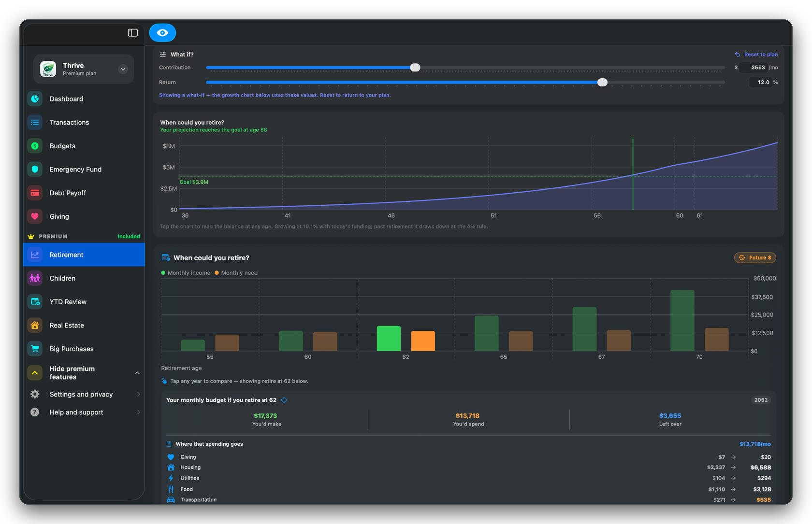Click the Big Purchases cart icon
Viewport: 812px width, 524px height.
click(x=35, y=349)
